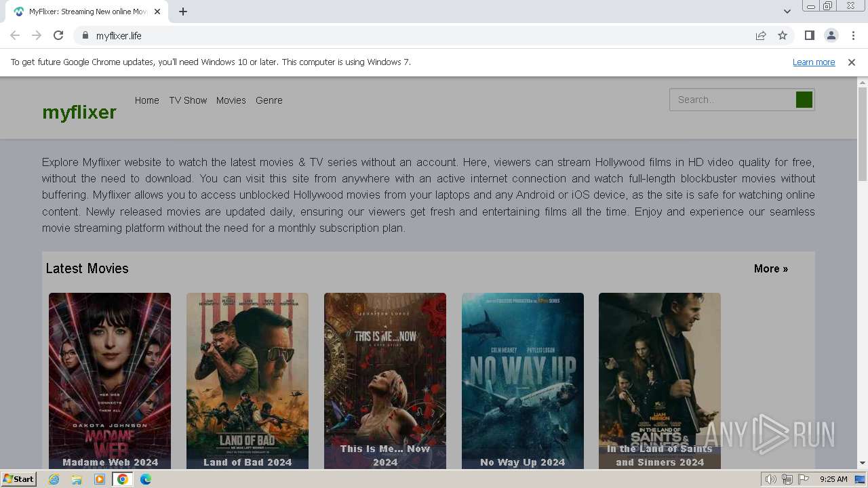Click Show desktop button in taskbar
Image resolution: width=868 pixels, height=488 pixels.
point(860,479)
